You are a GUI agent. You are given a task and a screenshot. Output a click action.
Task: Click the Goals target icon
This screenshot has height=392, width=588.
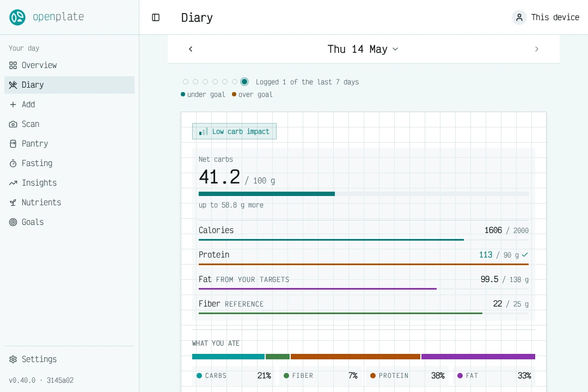pos(13,222)
